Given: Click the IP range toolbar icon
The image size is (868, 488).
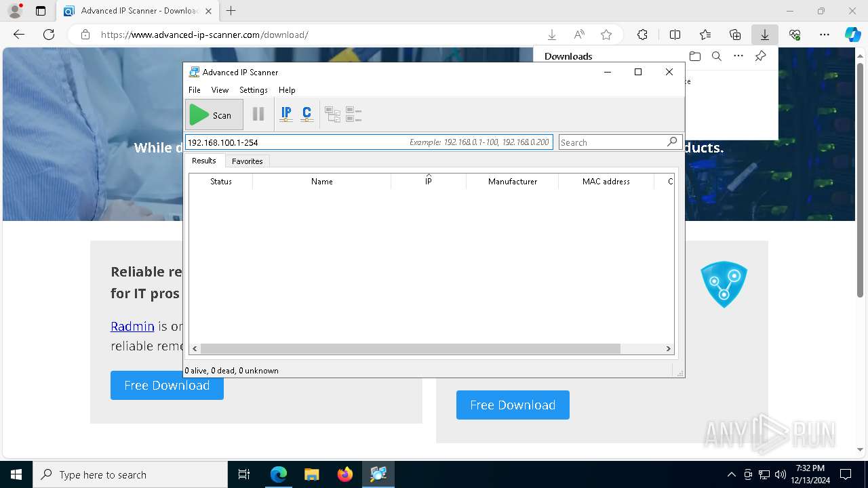Looking at the screenshot, I should pos(286,115).
